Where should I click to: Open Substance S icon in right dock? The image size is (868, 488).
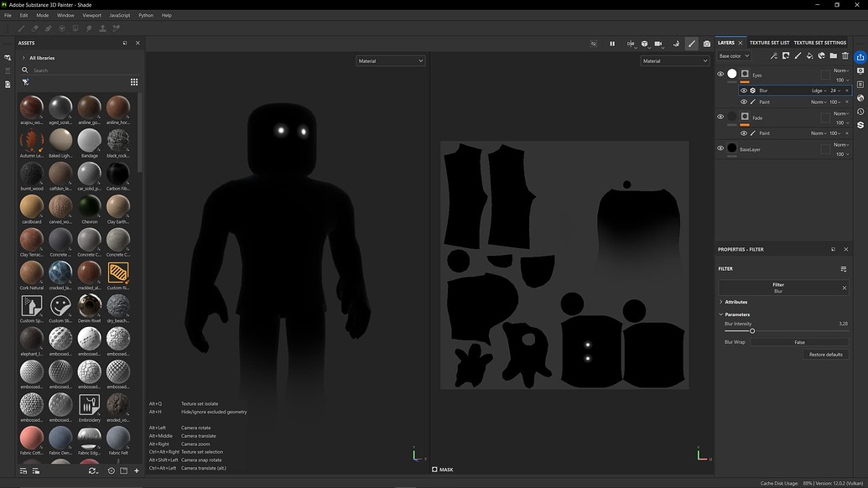click(x=860, y=126)
